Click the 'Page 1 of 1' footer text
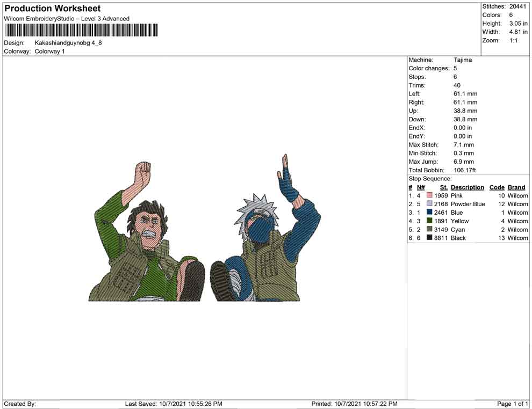The image size is (532, 409). [513, 404]
